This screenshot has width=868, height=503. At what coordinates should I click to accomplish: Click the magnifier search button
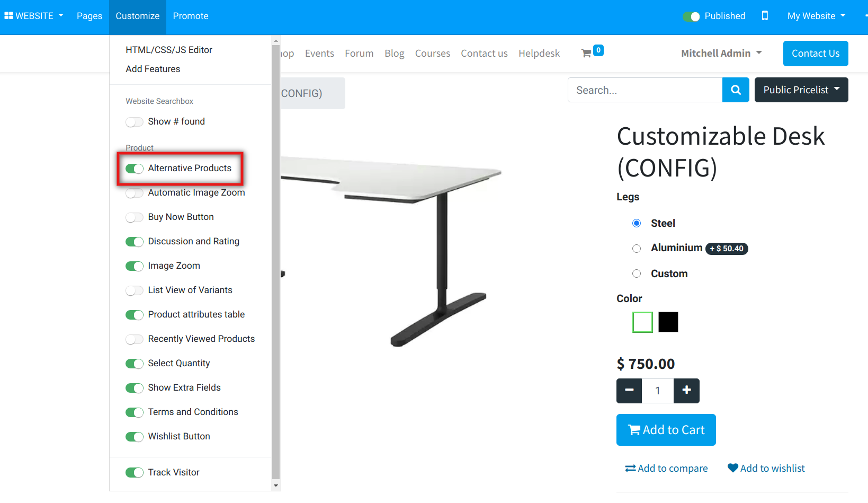[736, 90]
